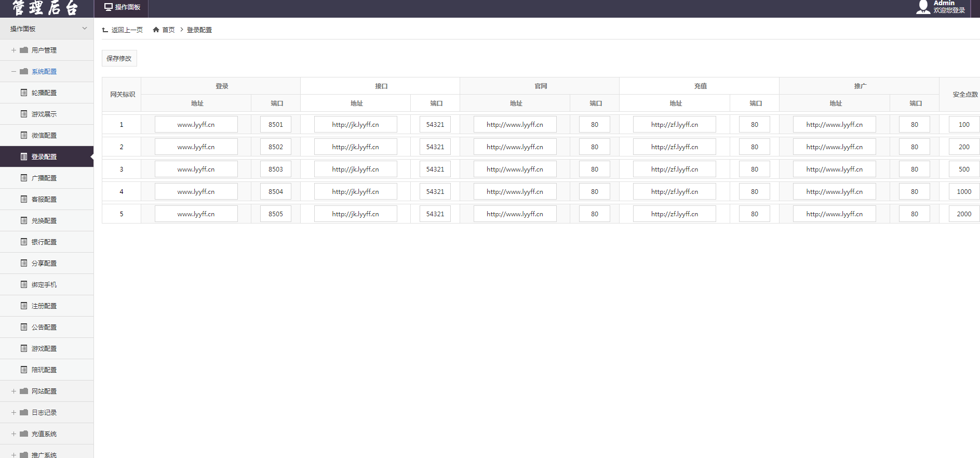Click the Admin user avatar icon

(923, 7)
